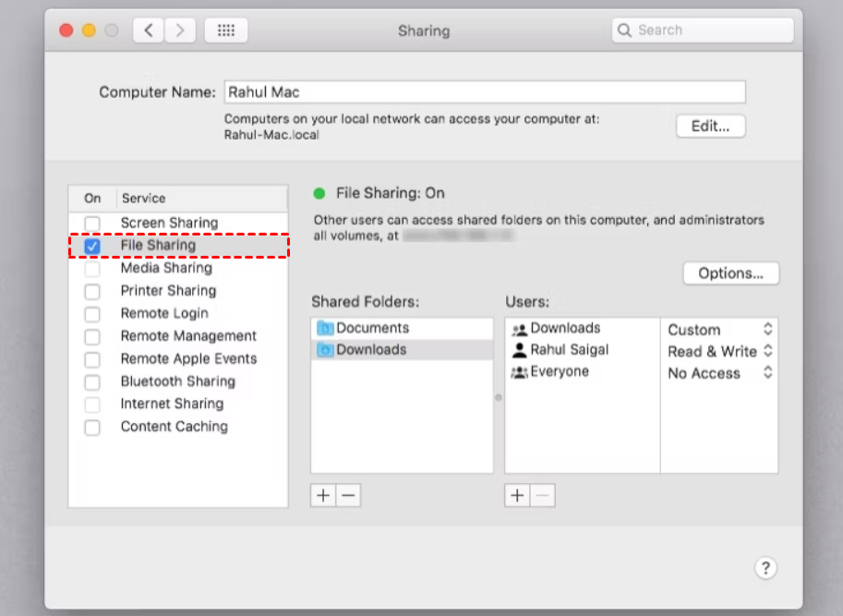Image resolution: width=843 pixels, height=616 pixels.
Task: Open the help question mark button
Action: point(765,568)
